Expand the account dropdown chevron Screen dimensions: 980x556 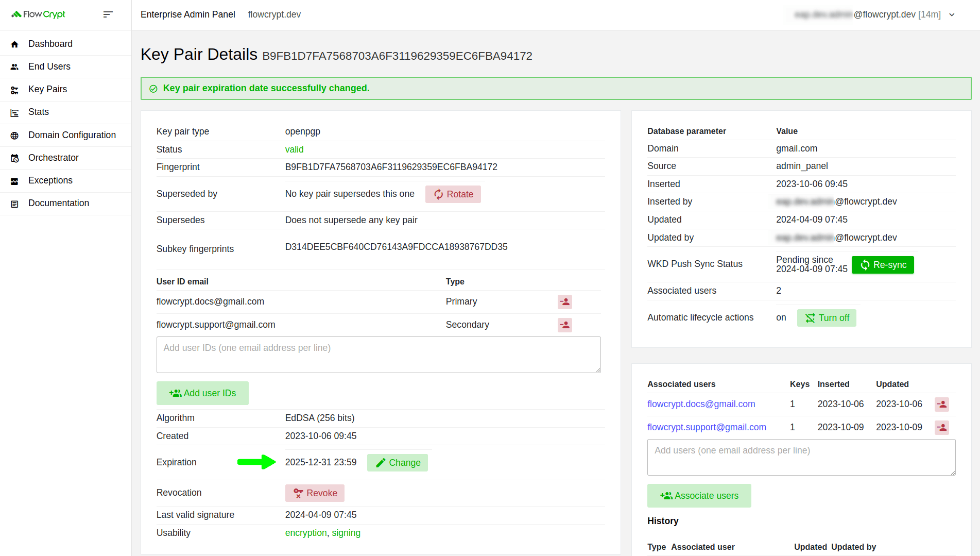952,15
